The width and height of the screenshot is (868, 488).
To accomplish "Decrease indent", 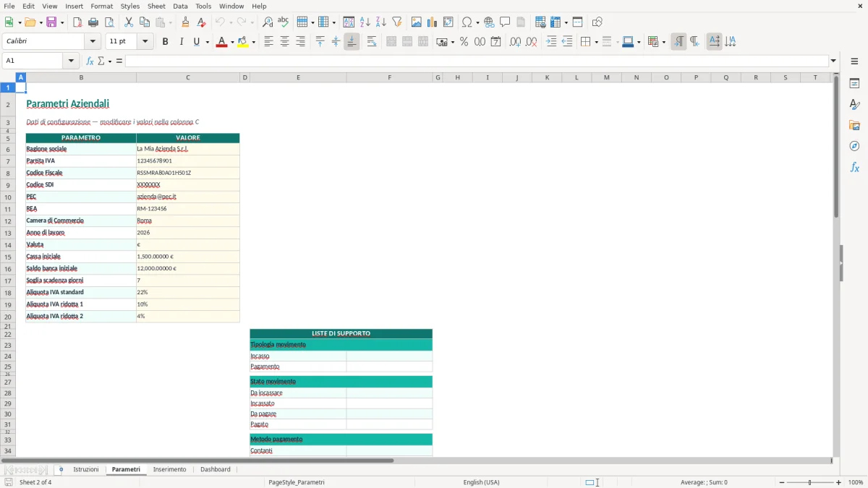I will pos(567,42).
